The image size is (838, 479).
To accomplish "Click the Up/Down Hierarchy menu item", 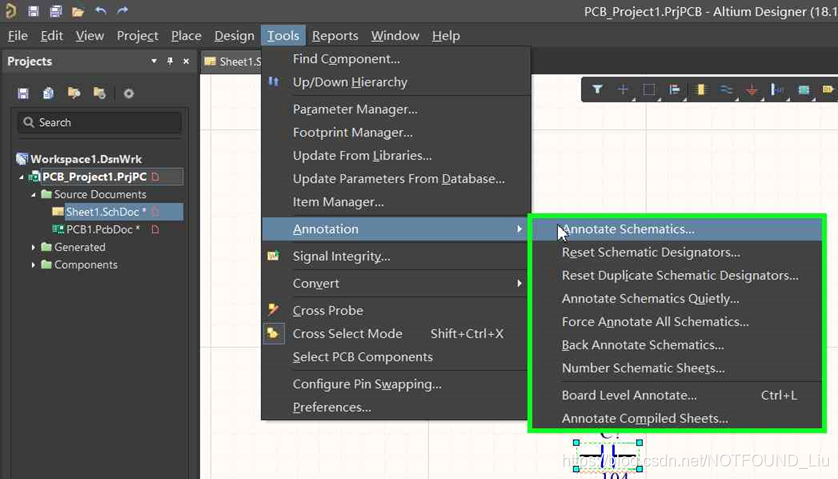I will [395, 82].
